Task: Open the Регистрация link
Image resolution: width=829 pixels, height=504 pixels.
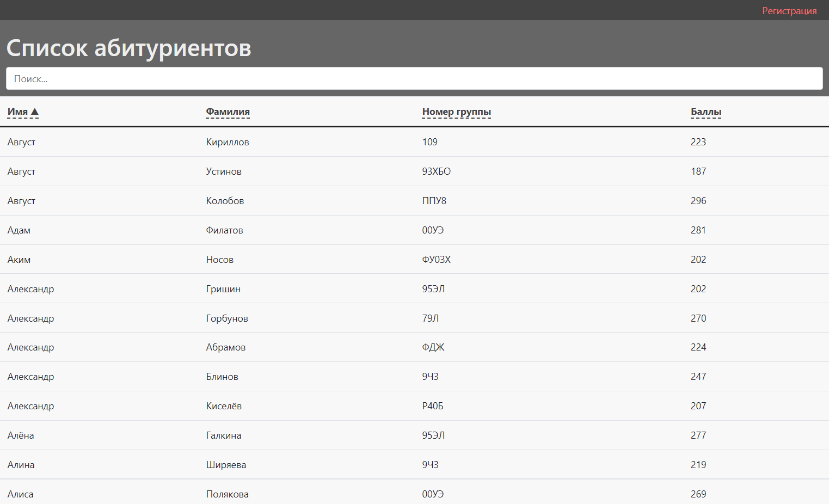Action: [x=790, y=10]
